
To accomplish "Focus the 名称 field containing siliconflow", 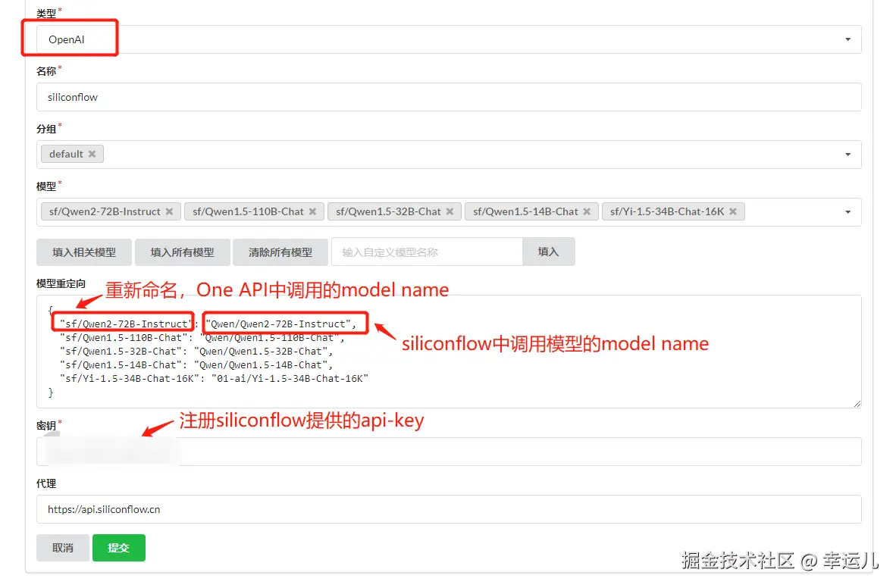I will click(x=449, y=97).
